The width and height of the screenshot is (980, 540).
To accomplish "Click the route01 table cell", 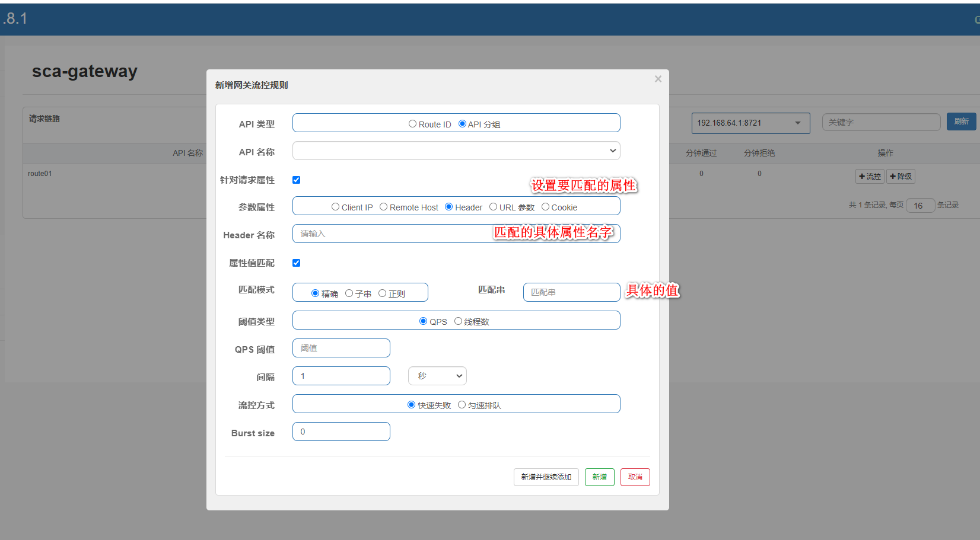I will [40, 174].
